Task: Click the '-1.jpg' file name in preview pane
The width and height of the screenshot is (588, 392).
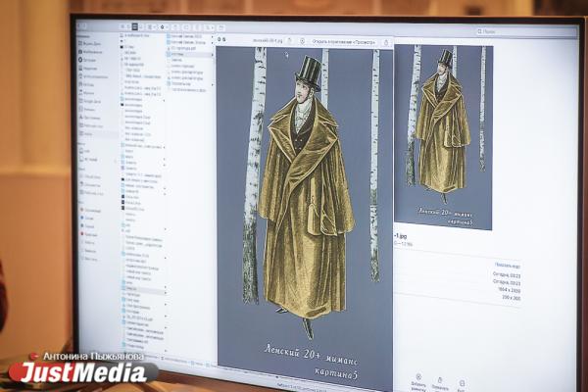Action: (400, 236)
